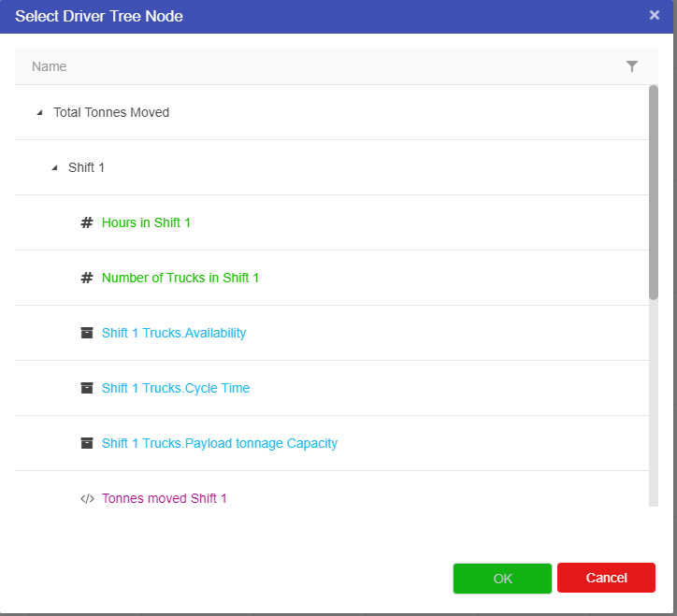Image resolution: width=677 pixels, height=616 pixels.
Task: Choose Number of Trucks in Shift 1
Action: (180, 278)
